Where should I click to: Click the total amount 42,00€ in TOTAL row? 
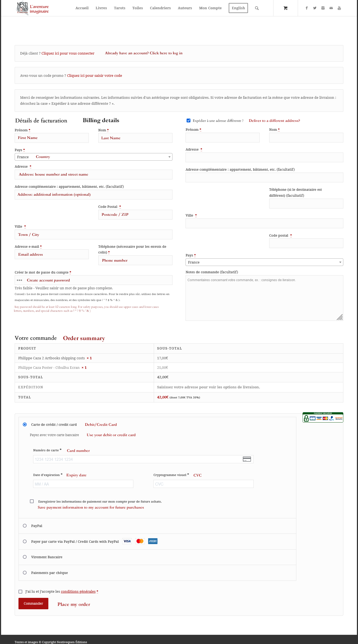click(163, 397)
